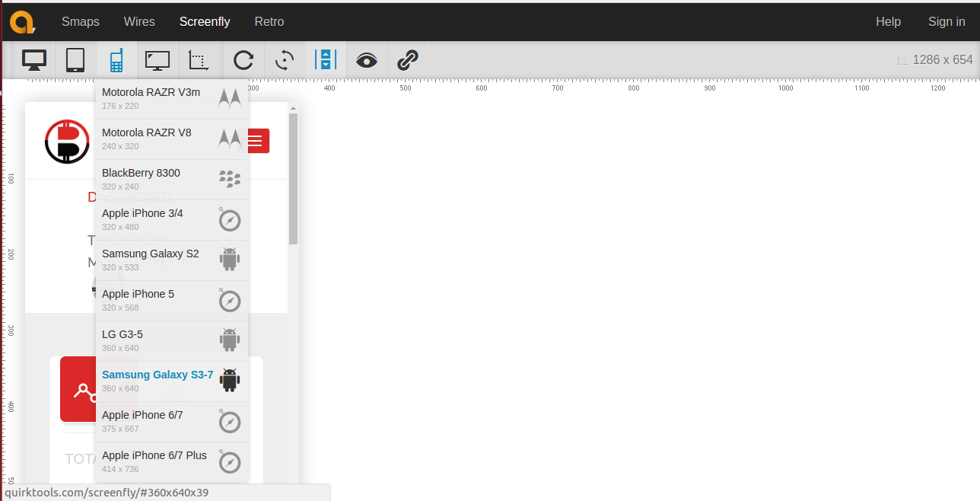Click Android robot beside Galaxy S3-7
The height and width of the screenshot is (501, 980).
230,381
